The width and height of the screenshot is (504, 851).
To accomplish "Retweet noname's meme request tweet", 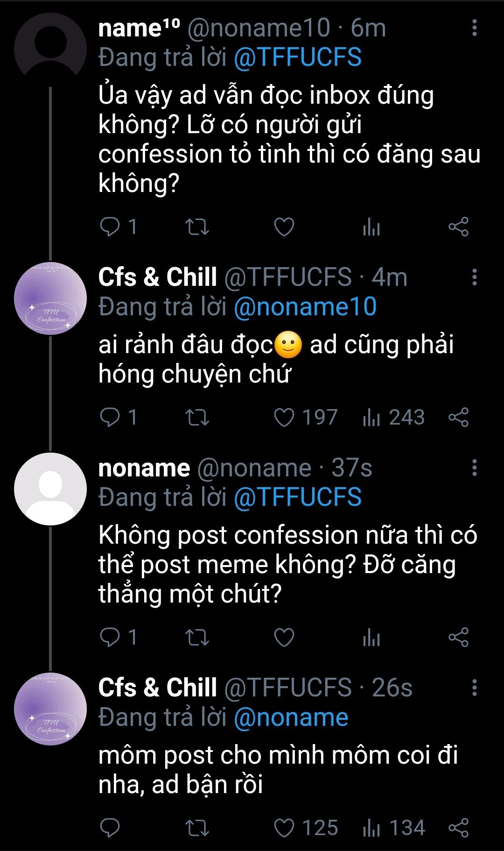I will (197, 638).
